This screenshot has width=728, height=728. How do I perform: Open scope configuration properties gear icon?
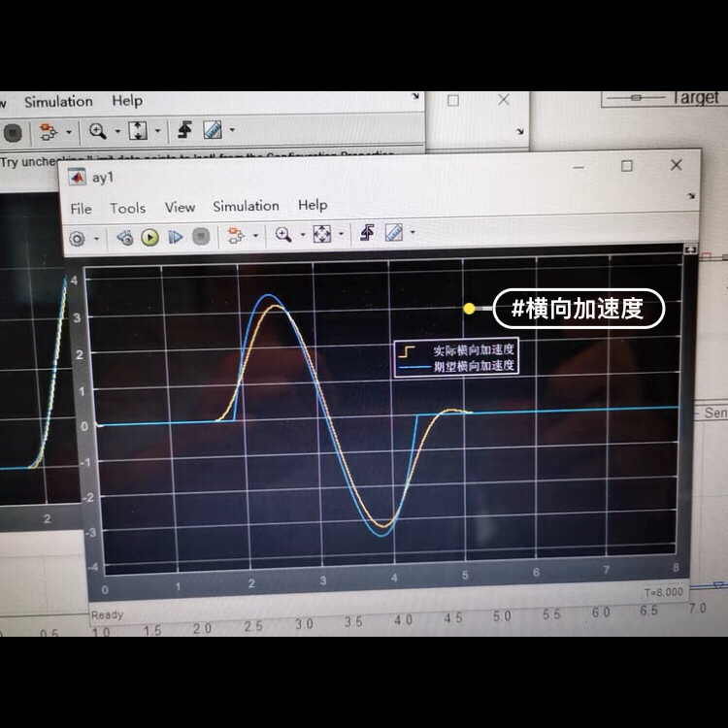pyautogui.click(x=77, y=239)
